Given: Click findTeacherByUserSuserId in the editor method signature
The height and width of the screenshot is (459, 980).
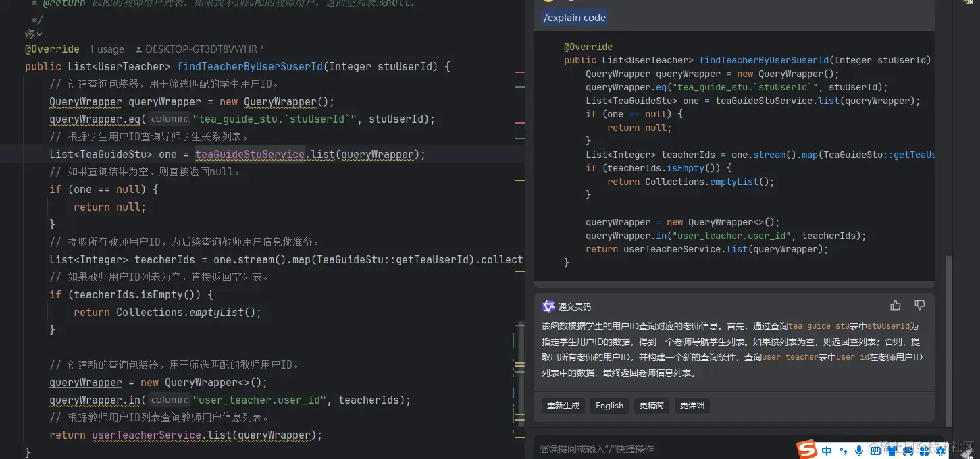Looking at the screenshot, I should 250,66.
